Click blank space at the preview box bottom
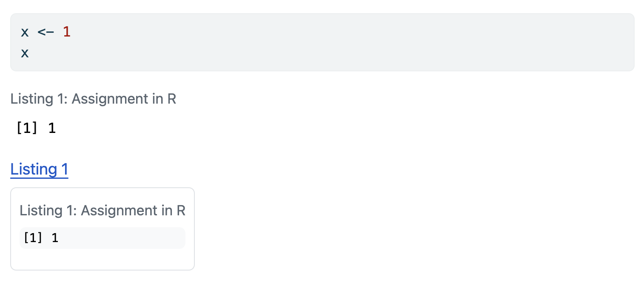The height and width of the screenshot is (282, 644). click(x=102, y=260)
